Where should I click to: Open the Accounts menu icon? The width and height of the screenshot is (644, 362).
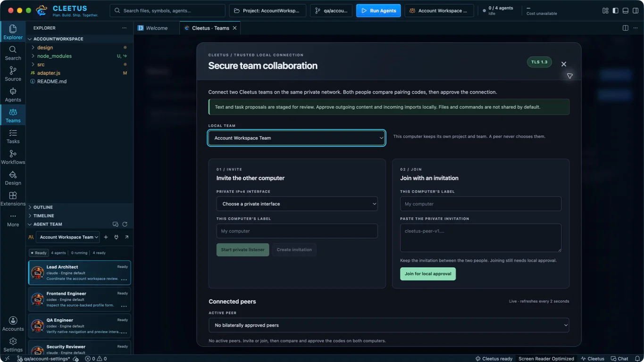(13, 323)
